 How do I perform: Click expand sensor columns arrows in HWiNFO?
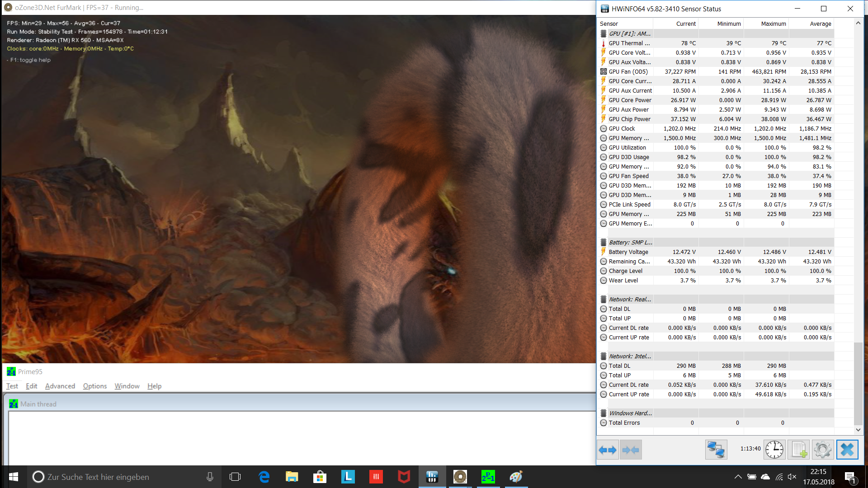pyautogui.click(x=608, y=450)
